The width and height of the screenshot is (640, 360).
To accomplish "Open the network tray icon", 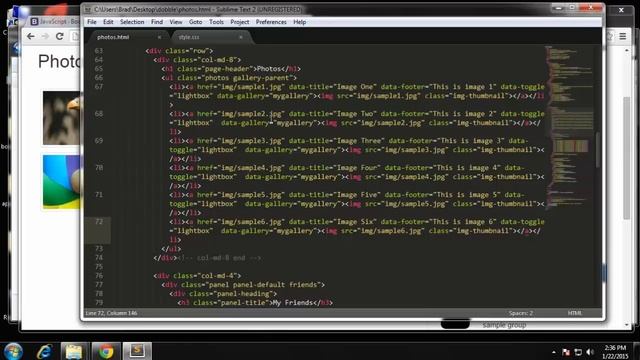I will pos(578,352).
